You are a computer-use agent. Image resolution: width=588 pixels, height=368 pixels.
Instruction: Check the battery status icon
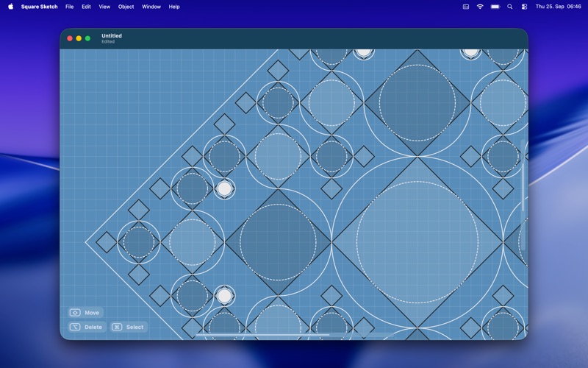(x=495, y=7)
